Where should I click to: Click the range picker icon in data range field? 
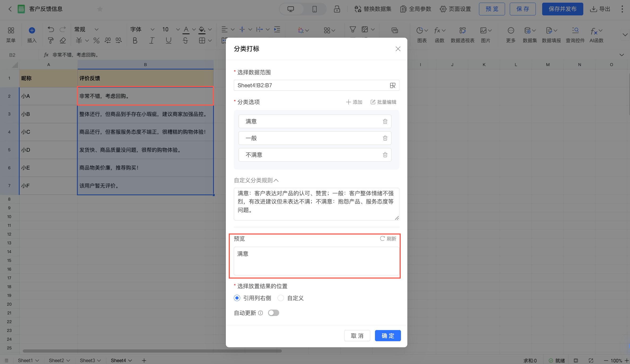tap(392, 85)
